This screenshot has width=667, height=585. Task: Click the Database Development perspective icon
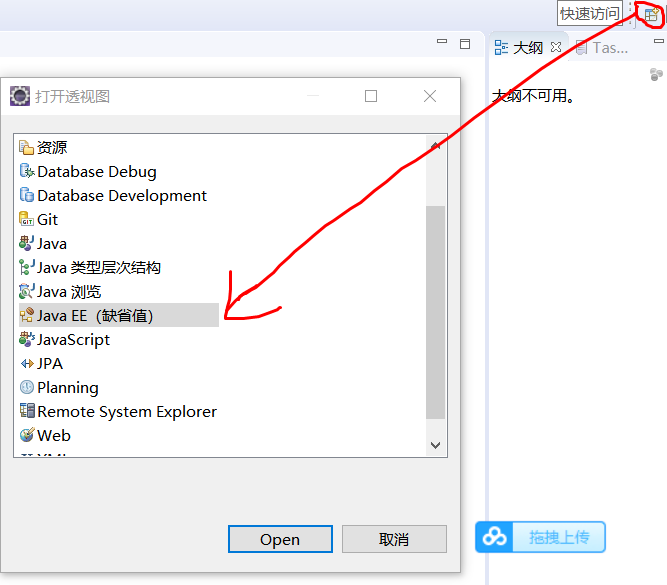(x=27, y=195)
